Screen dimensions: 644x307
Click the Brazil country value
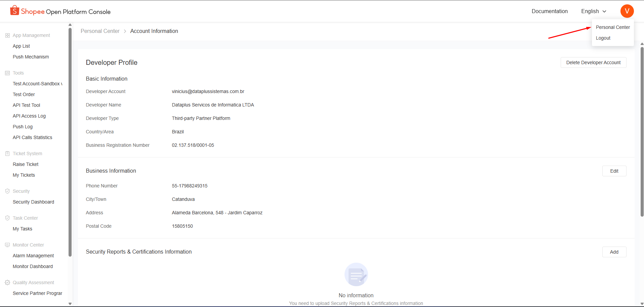point(178,132)
